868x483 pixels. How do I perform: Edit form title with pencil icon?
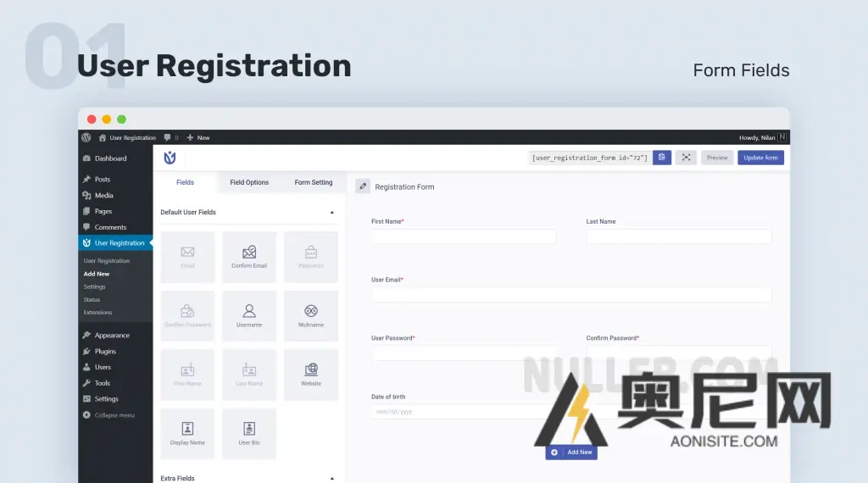pos(363,186)
